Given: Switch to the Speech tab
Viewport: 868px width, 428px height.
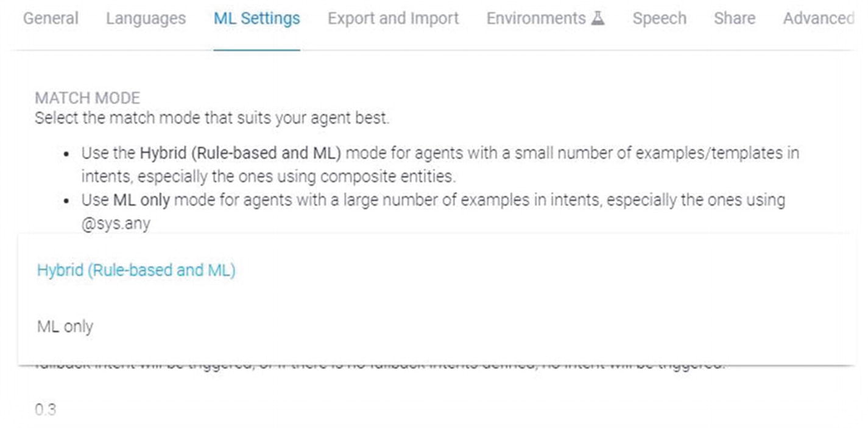Looking at the screenshot, I should [659, 18].
